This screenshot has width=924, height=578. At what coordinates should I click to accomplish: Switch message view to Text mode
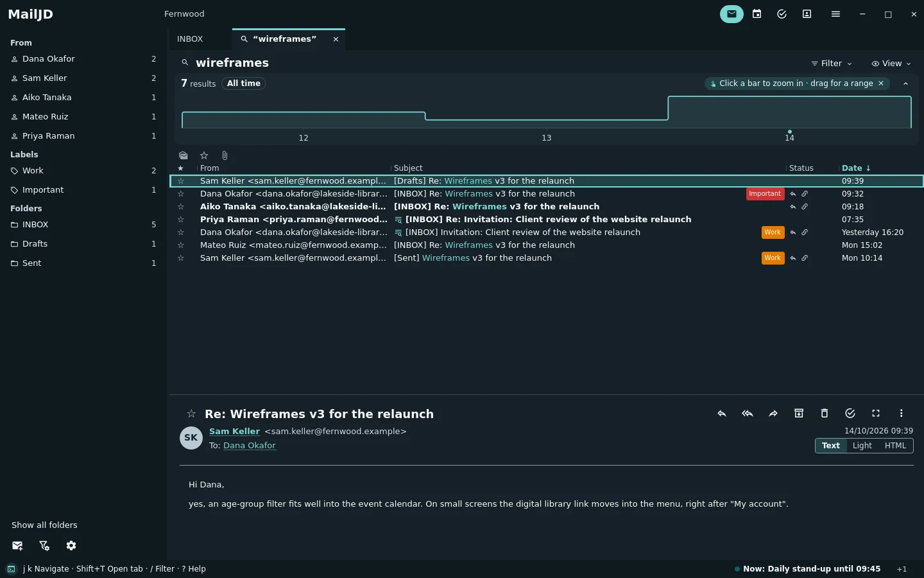pyautogui.click(x=831, y=446)
